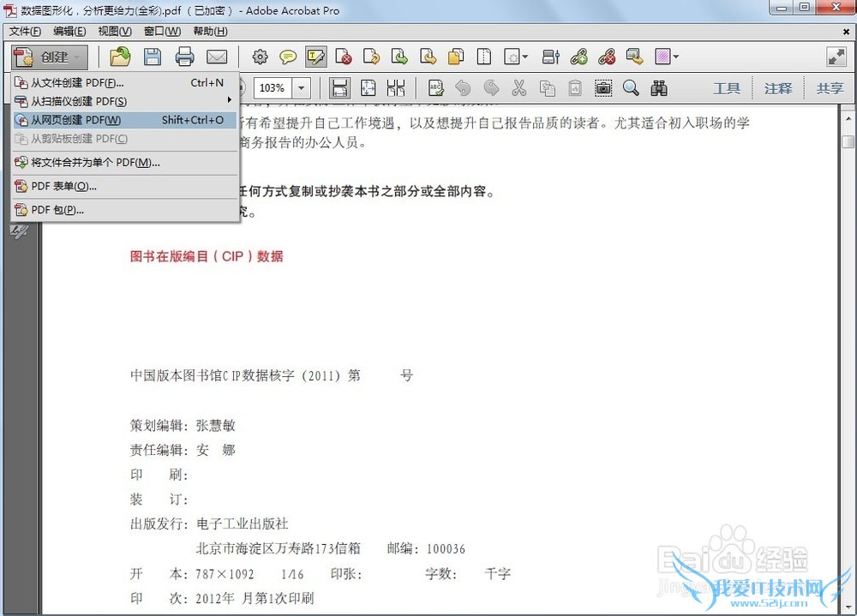Click the snapshot camera icon
The image size is (857, 616).
602,88
